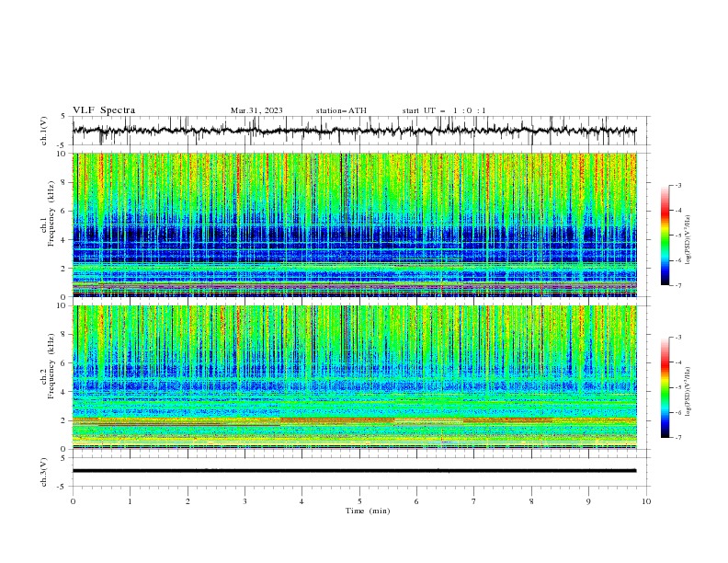The height and width of the screenshot is (563, 728).
Task: Click the 'station=ATH' label
Action: point(341,110)
